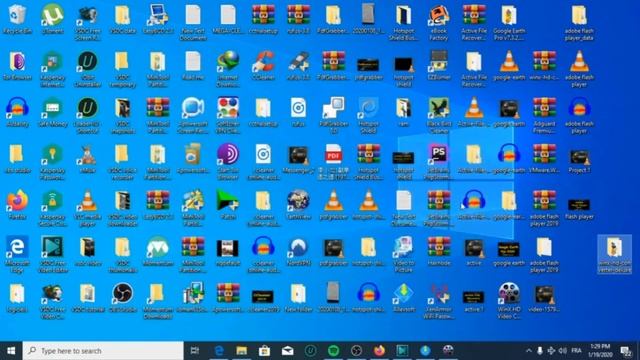Click the Windows Start button
Viewport: 640px width, 360px height.
coord(11,351)
